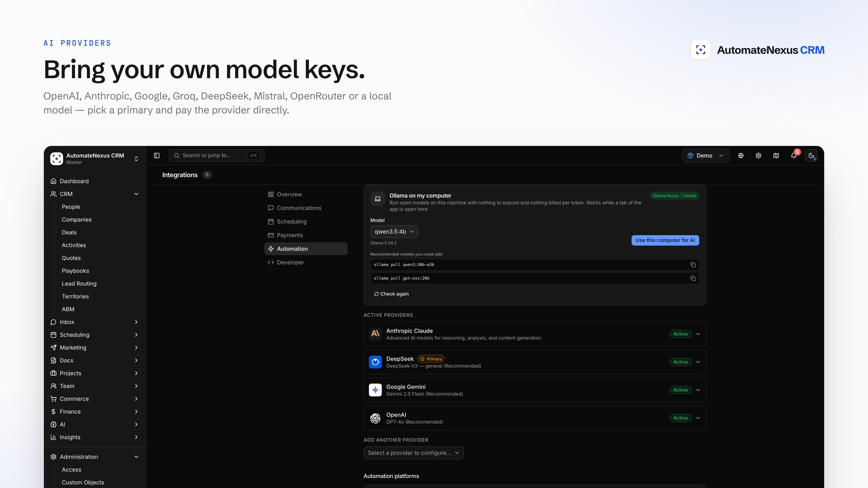
Task: Click the AutomateNexus CRM workspace logo
Action: [x=57, y=159]
